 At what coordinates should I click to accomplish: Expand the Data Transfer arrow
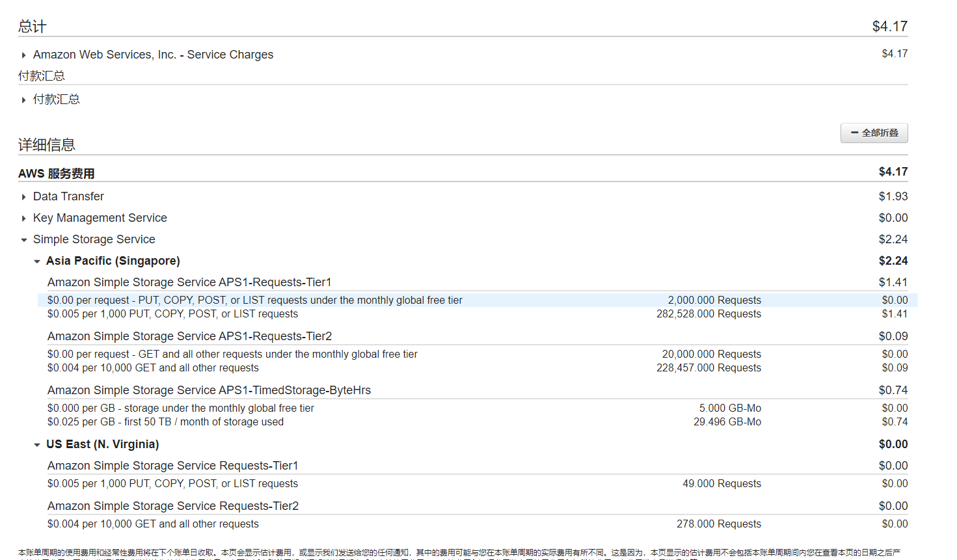click(x=23, y=197)
